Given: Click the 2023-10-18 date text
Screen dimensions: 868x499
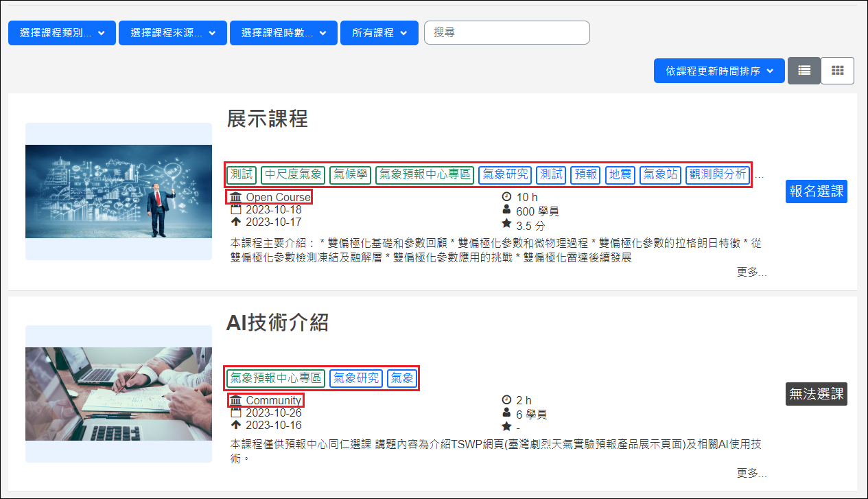Looking at the screenshot, I should (274, 209).
